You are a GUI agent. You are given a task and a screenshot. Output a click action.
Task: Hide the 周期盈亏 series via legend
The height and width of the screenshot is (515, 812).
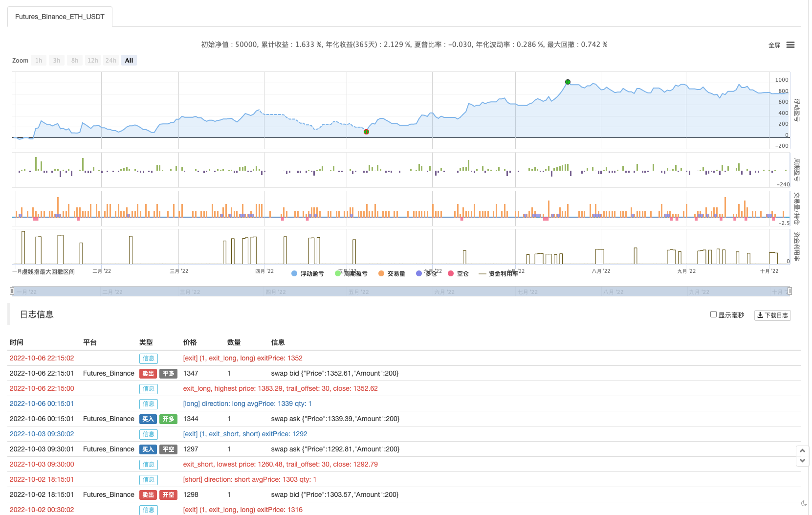click(351, 274)
